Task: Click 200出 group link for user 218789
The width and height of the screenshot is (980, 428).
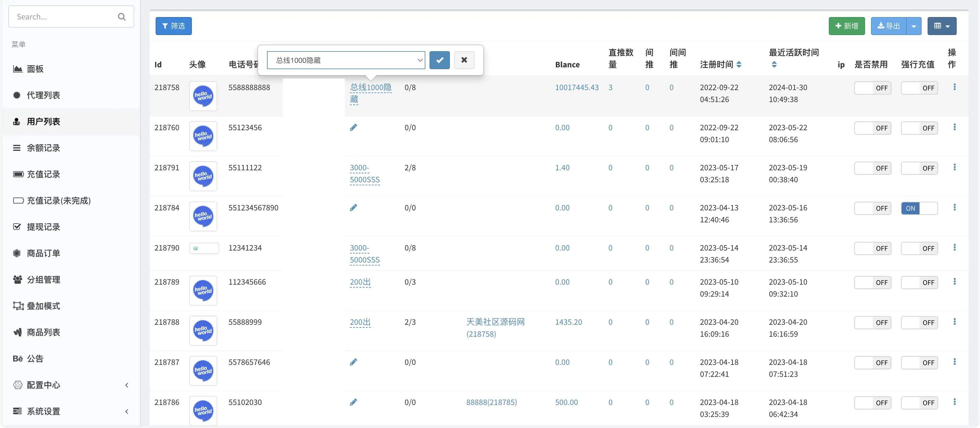Action: point(360,282)
